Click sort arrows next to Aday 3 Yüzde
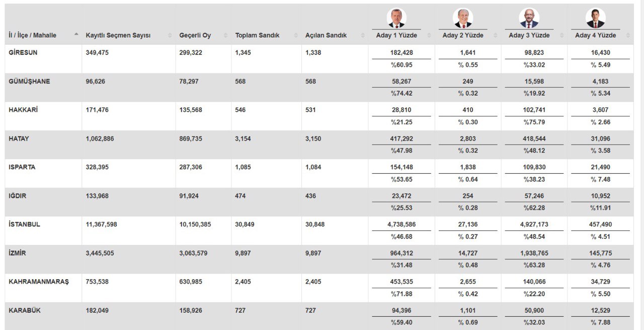The image size is (644, 330). (562, 35)
